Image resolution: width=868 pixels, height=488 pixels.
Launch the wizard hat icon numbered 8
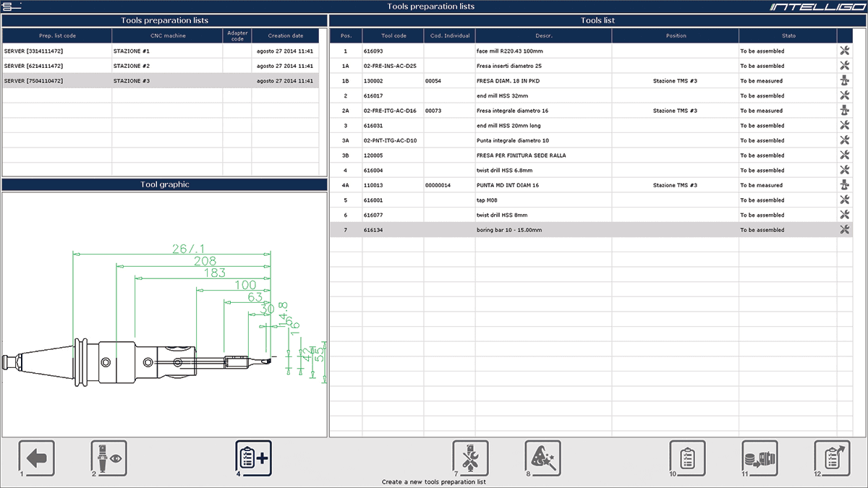[542, 458]
